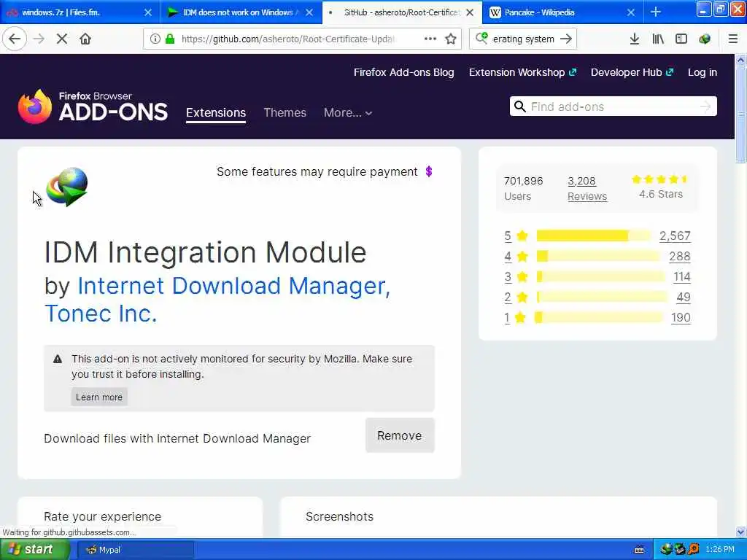Open a new browser tab
The image size is (747, 560).
coord(656,12)
